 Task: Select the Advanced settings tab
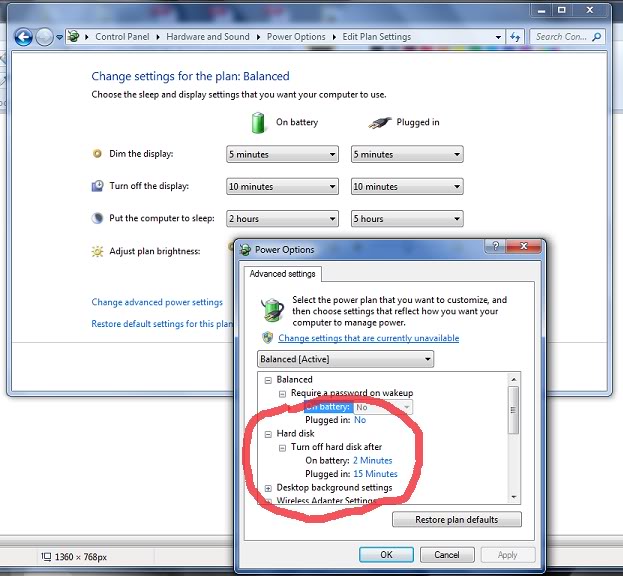[282, 274]
